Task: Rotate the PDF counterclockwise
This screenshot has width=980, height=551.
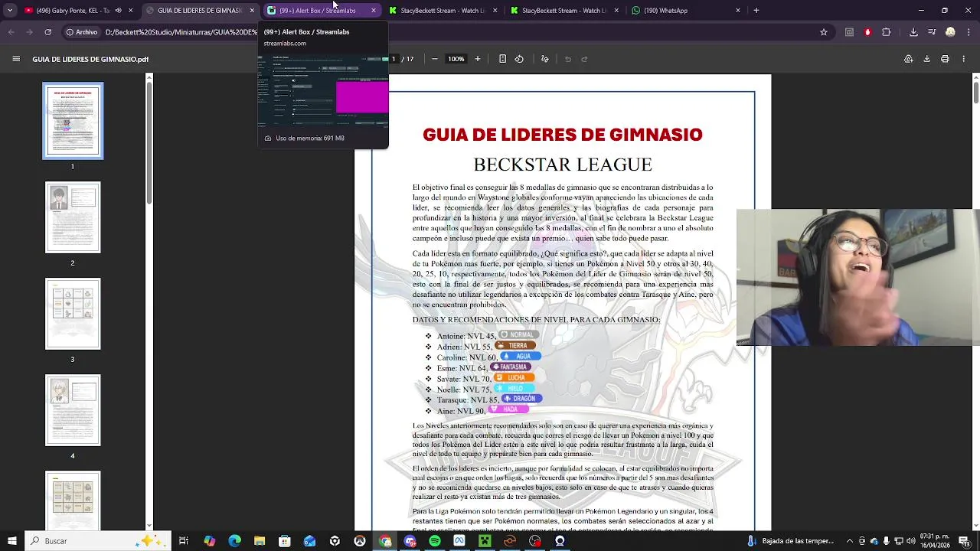Action: pyautogui.click(x=519, y=59)
